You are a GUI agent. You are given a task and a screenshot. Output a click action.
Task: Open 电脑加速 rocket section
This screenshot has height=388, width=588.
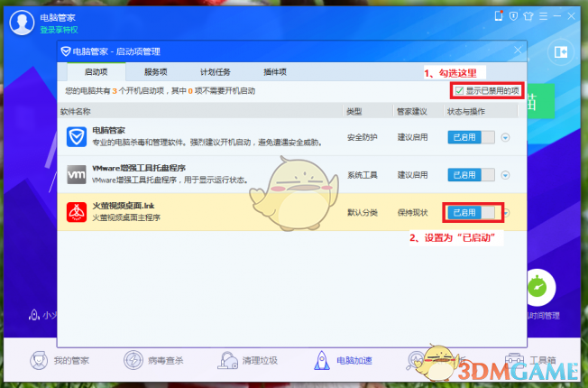pyautogui.click(x=343, y=361)
